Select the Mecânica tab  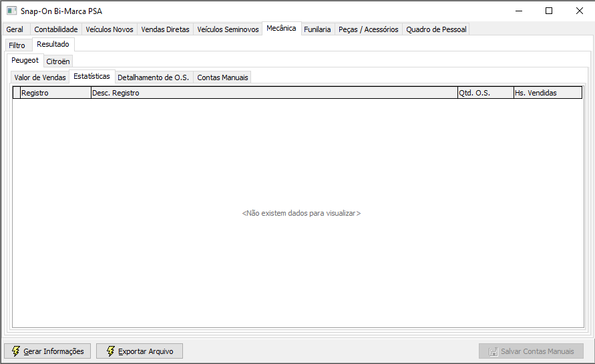(x=281, y=29)
